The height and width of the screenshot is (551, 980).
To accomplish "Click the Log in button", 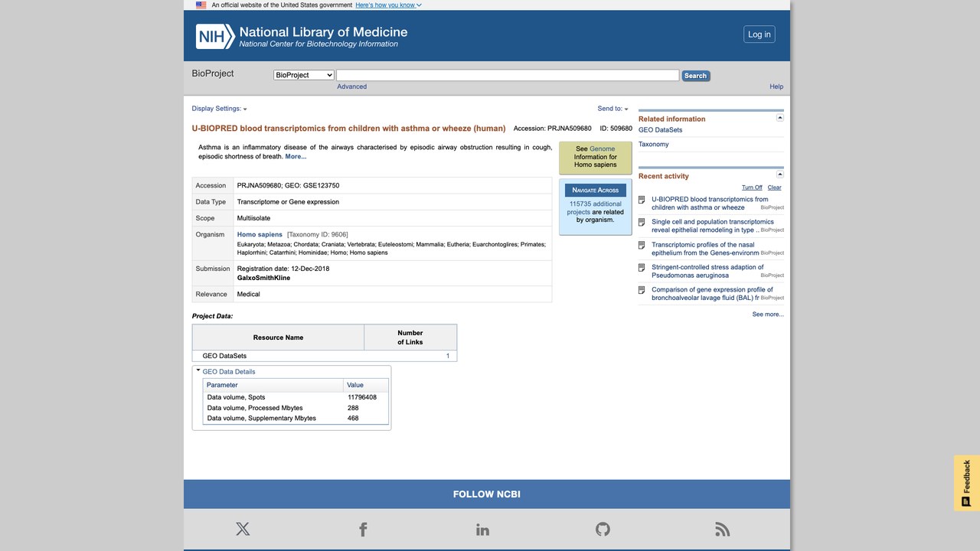I will [x=759, y=34].
